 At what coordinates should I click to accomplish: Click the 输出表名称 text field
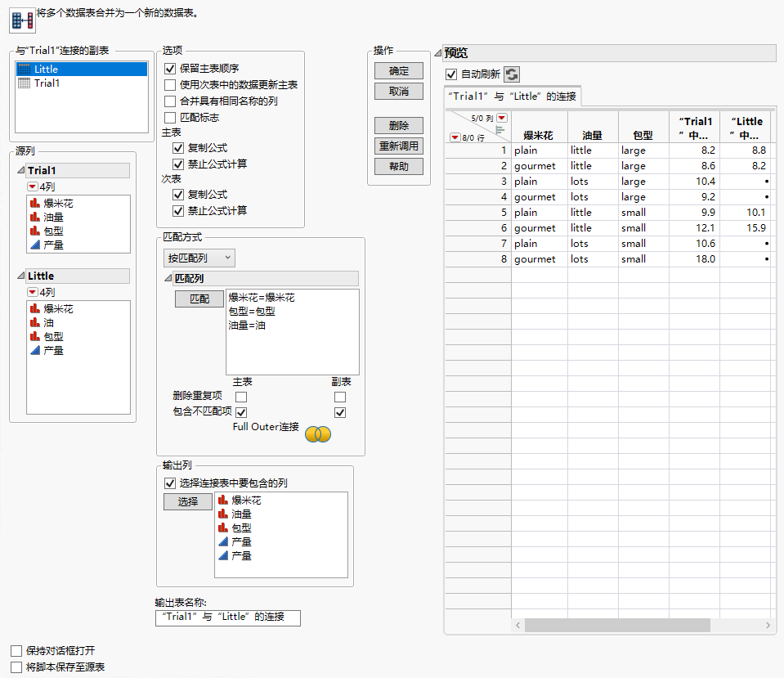point(227,617)
